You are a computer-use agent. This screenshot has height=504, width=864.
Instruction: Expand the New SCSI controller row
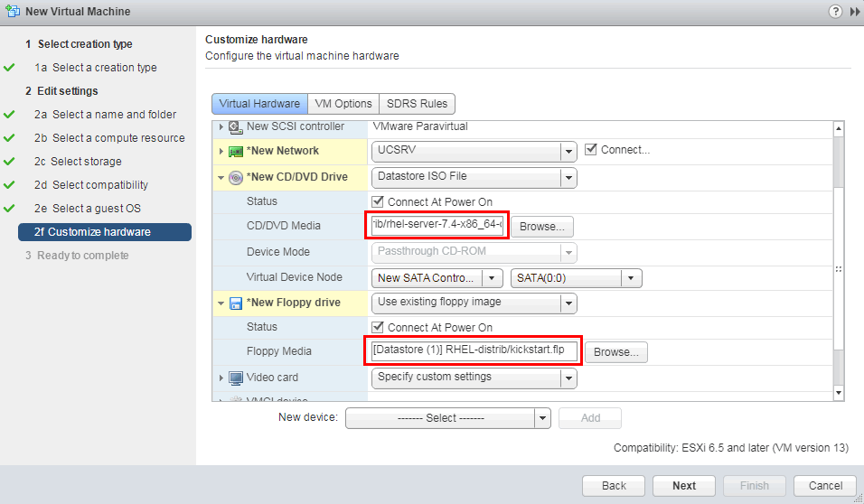click(221, 126)
